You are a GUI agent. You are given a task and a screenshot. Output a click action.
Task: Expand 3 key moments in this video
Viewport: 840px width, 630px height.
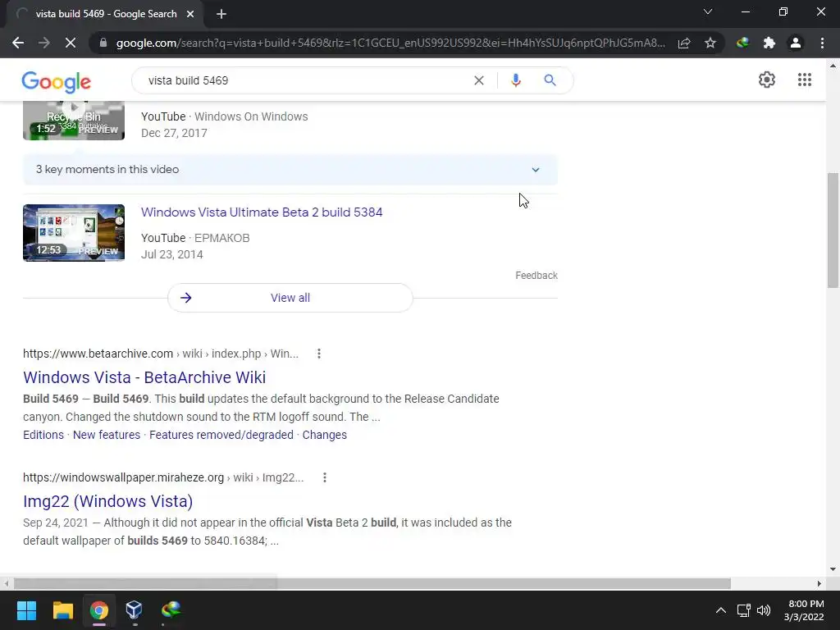(290, 169)
